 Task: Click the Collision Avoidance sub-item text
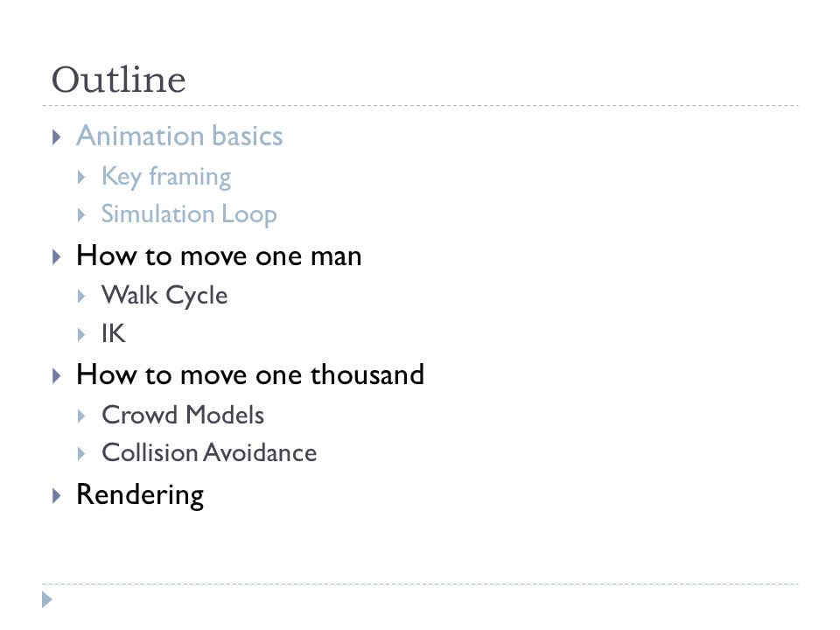point(209,452)
